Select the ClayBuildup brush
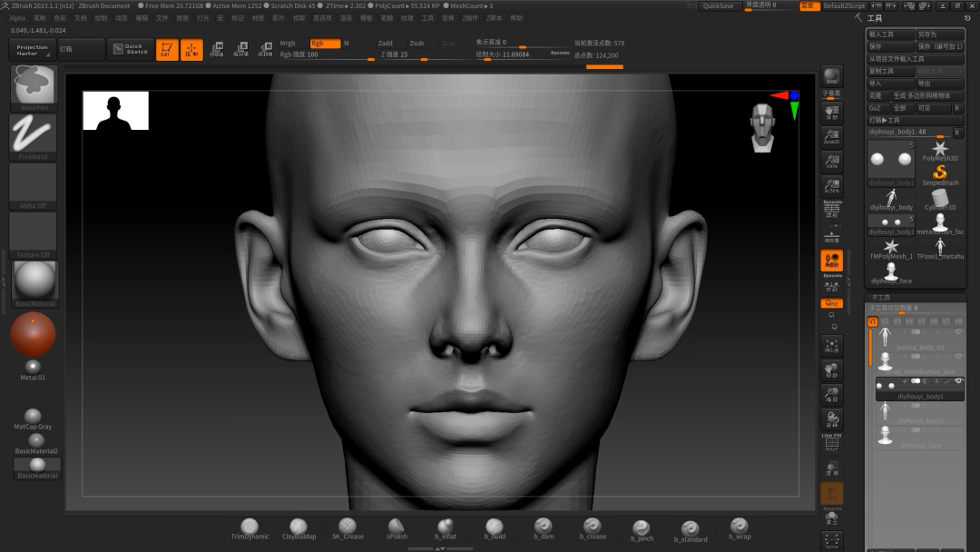Screen dimensions: 980x552 point(299,527)
